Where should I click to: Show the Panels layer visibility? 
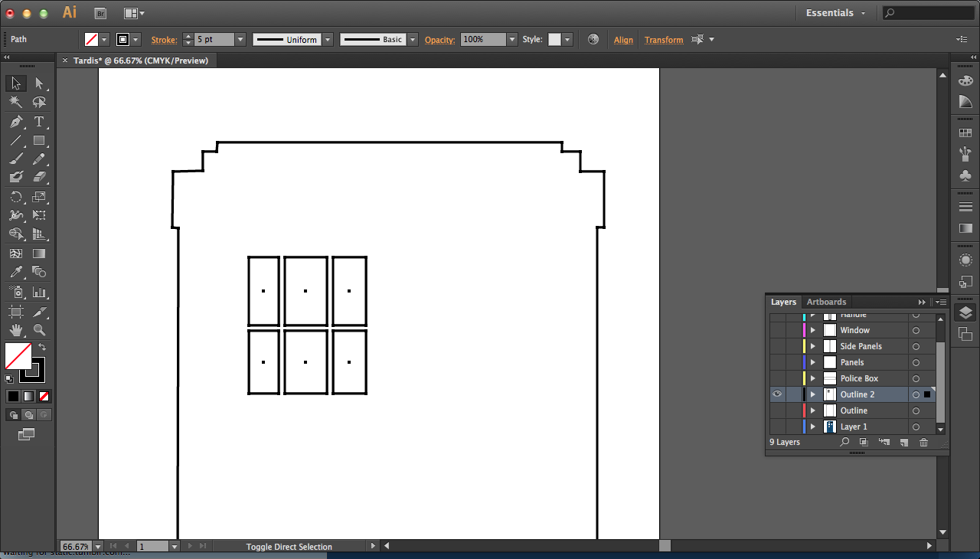point(777,362)
